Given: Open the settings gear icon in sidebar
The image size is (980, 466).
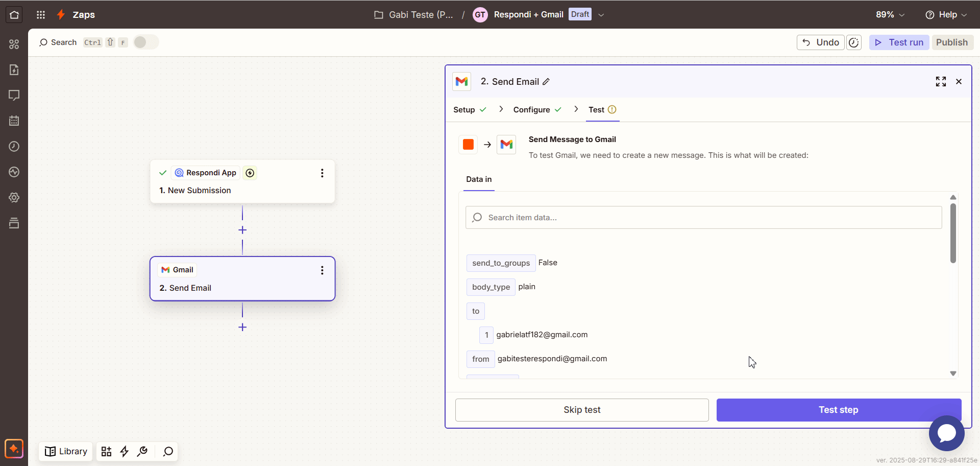Looking at the screenshot, I should pyautogui.click(x=14, y=198).
